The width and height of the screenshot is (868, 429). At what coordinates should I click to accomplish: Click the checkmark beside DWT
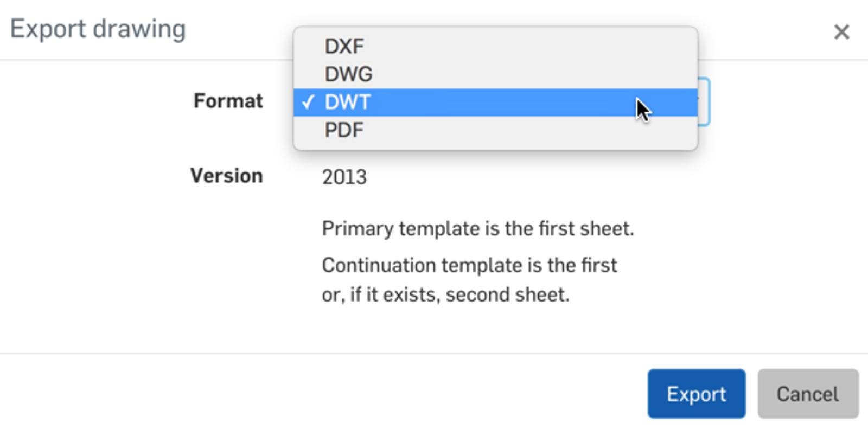(308, 102)
